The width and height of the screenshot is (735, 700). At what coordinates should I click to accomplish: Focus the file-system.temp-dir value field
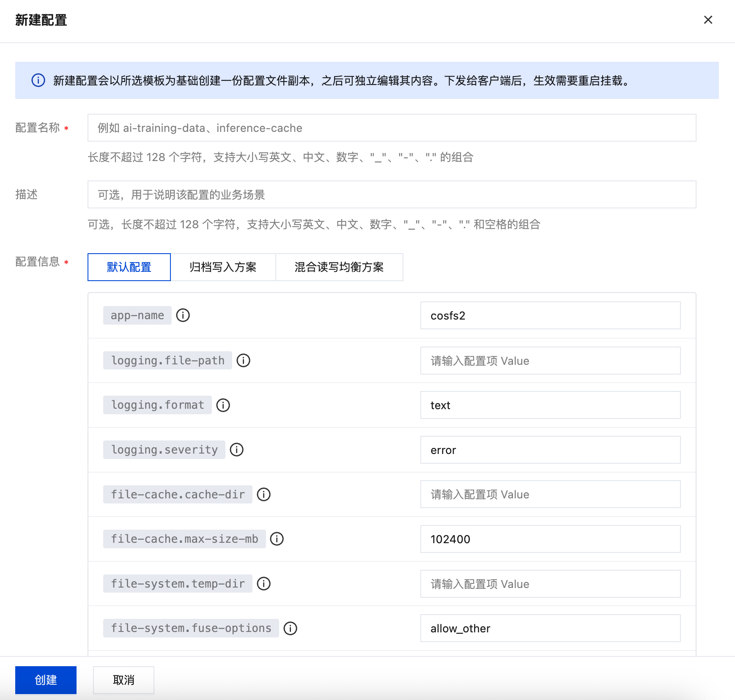tap(550, 584)
